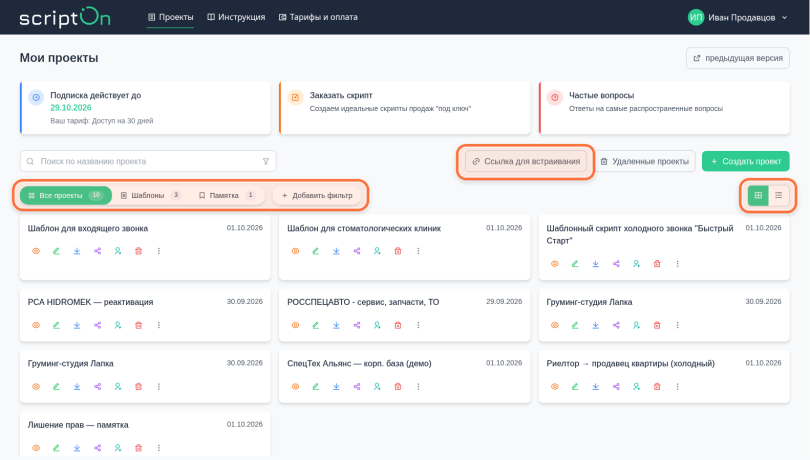Open more options for "Шаблон для входящего звонка"

159,251
